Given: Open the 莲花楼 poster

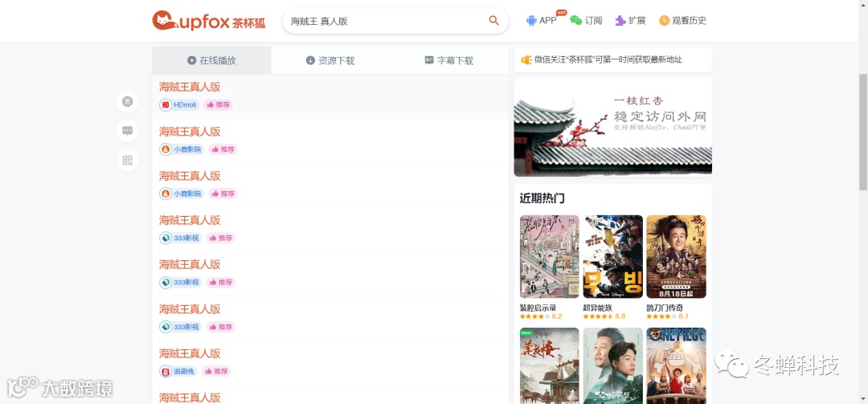Looking at the screenshot, I should [x=549, y=365].
